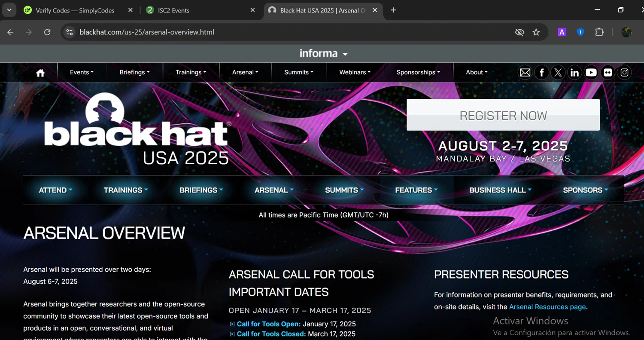Open the Sponsorships dropdown menu

click(418, 72)
